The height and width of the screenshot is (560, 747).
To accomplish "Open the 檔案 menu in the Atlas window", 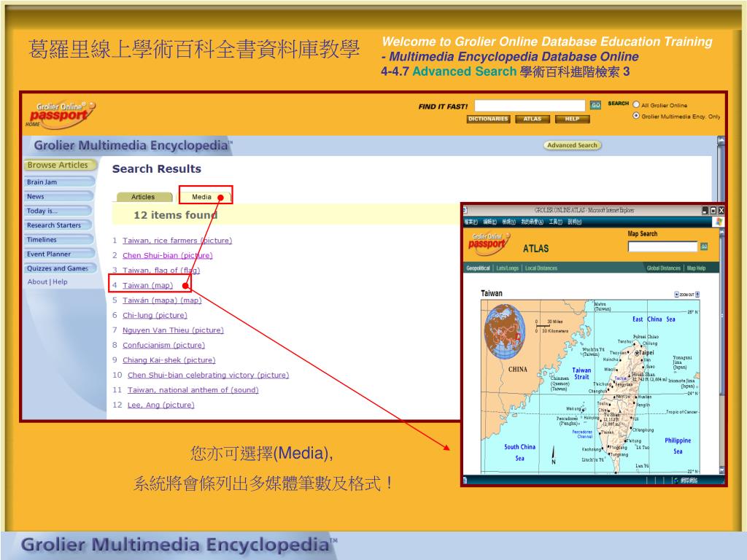I will [x=471, y=222].
